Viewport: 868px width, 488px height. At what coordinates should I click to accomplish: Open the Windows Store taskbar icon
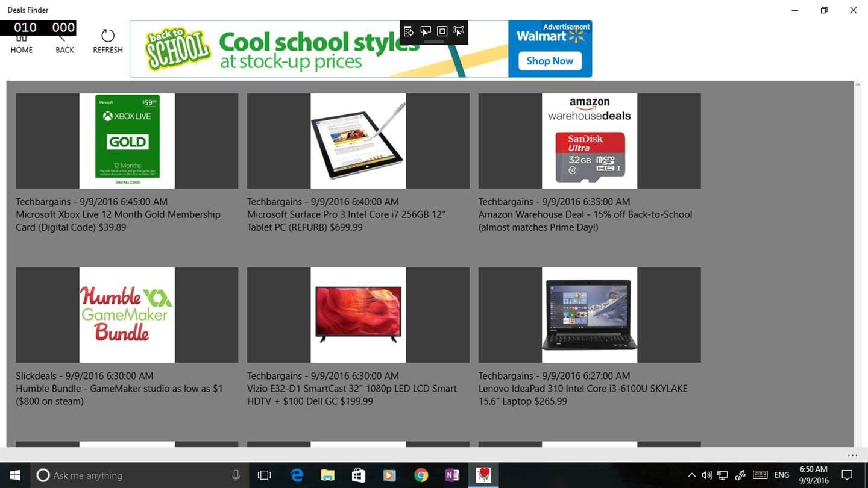pos(359,475)
